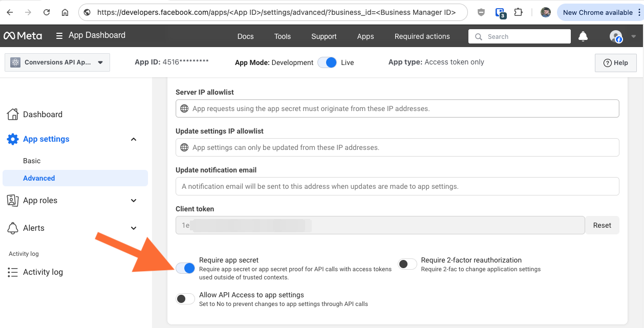Open the Apps menu

366,36
